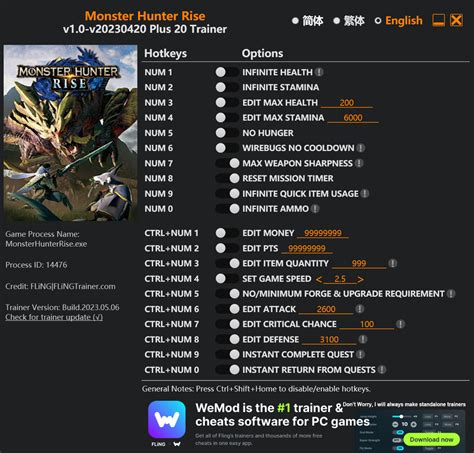Image resolution: width=474 pixels, height=453 pixels.
Task: Click the info icon next to Wirebugs No Cooldown
Action: click(360, 148)
